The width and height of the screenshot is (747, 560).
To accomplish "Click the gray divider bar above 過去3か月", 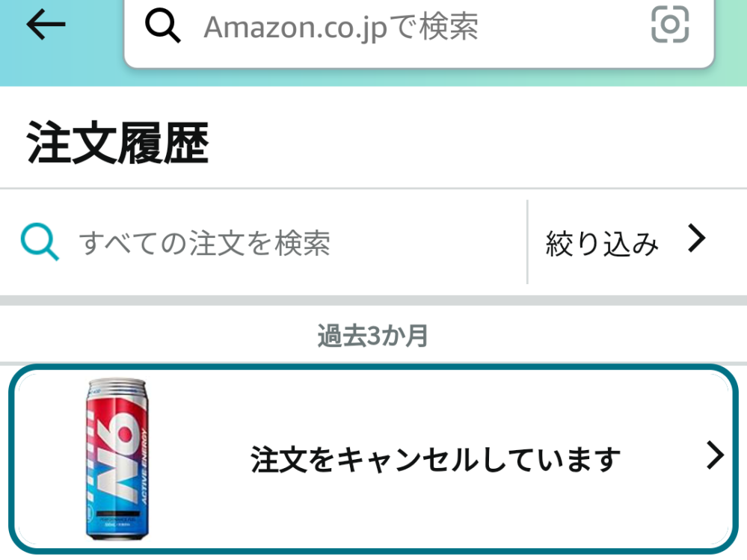I will (x=374, y=301).
